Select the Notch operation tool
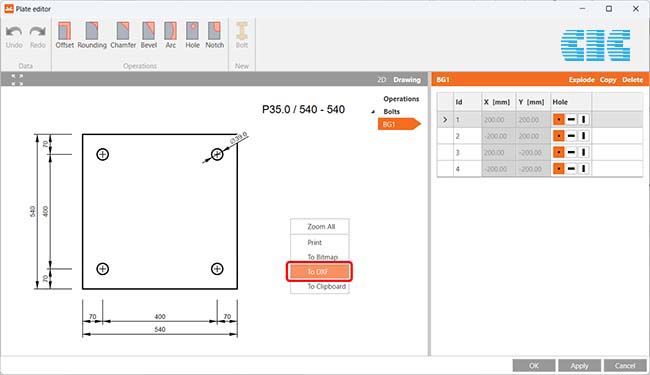The width and height of the screenshot is (650, 375). 214,31
